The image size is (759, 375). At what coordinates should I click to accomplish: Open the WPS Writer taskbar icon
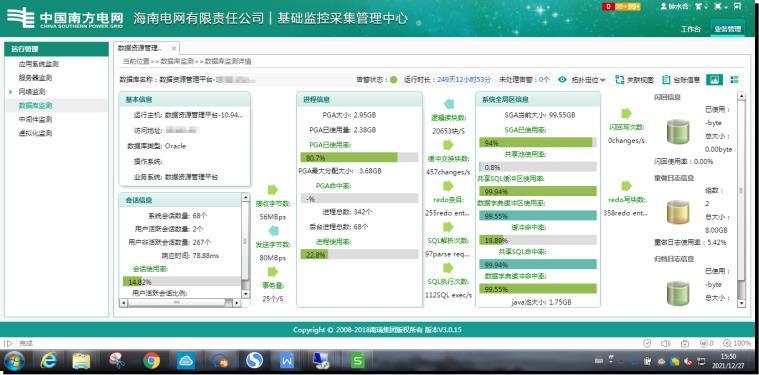point(287,360)
